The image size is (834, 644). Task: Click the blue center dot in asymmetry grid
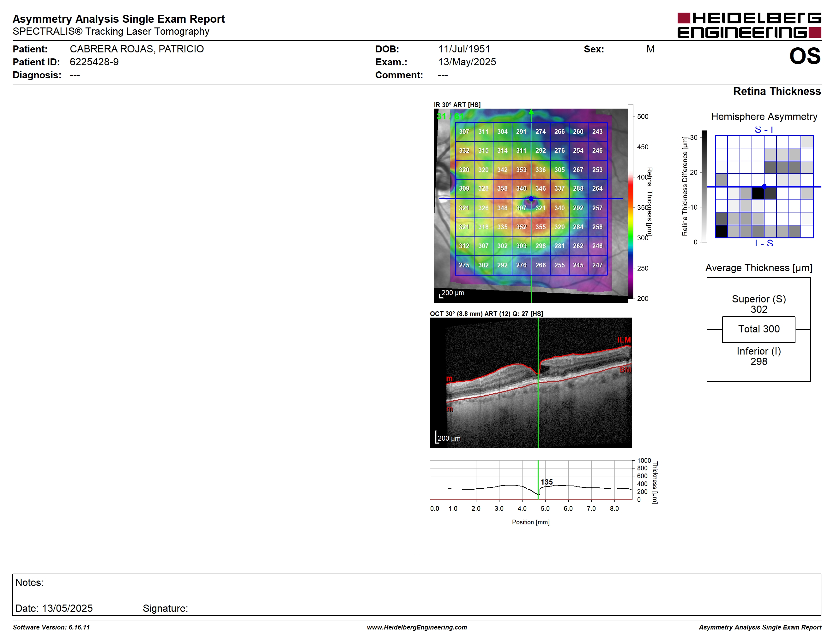[764, 187]
